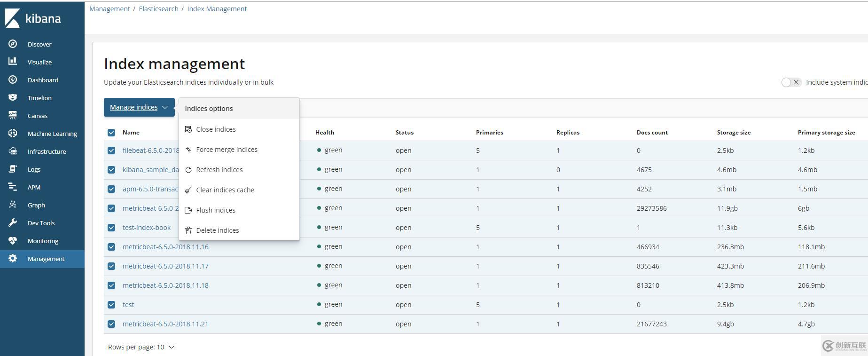This screenshot has width=868, height=356.
Task: Toggle the Include system indices switch
Action: point(791,82)
